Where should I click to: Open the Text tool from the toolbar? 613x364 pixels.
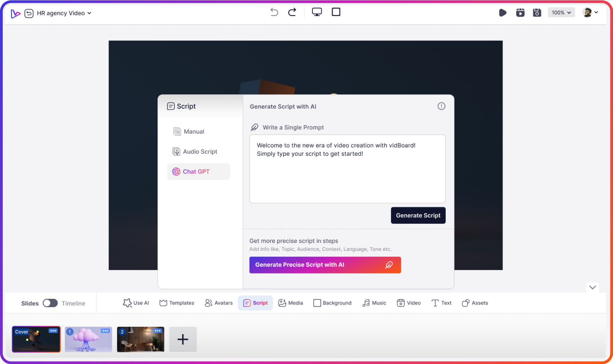click(441, 303)
